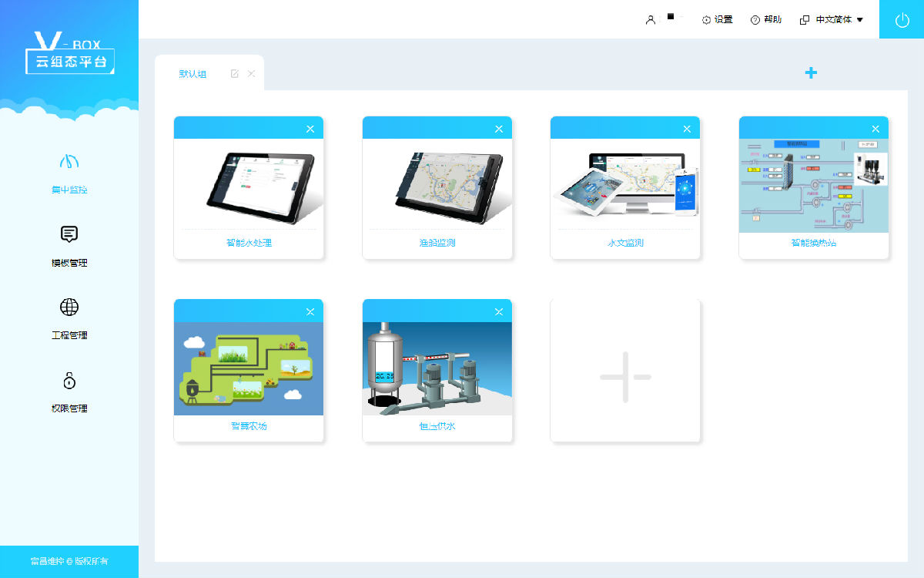Remove the 智能水处理 card
The height and width of the screenshot is (578, 924).
[310, 129]
